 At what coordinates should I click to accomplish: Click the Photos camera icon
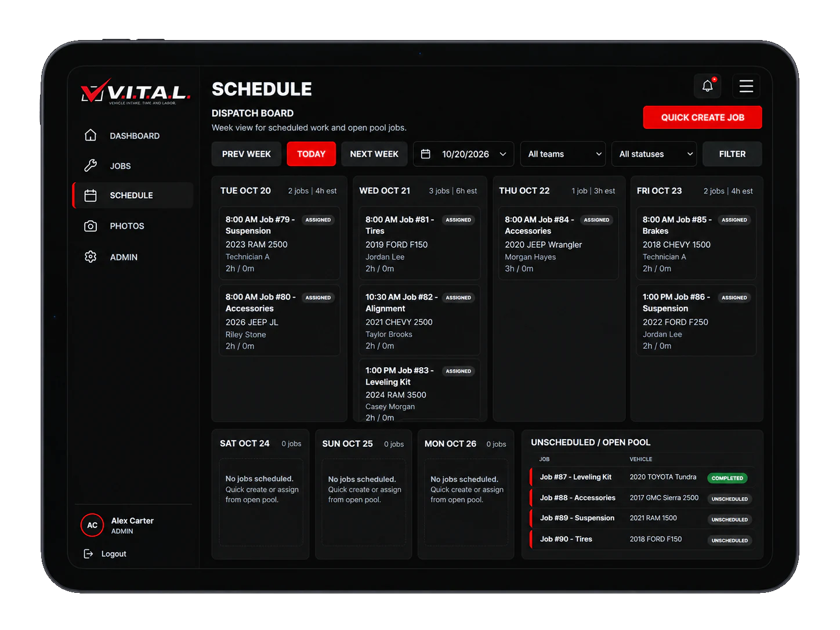[x=90, y=226]
